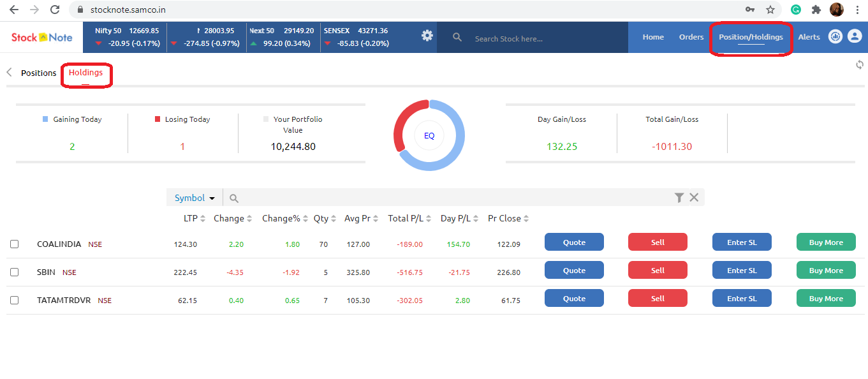Image resolution: width=868 pixels, height=379 pixels.
Task: Sell SBIN holding
Action: [658, 271]
